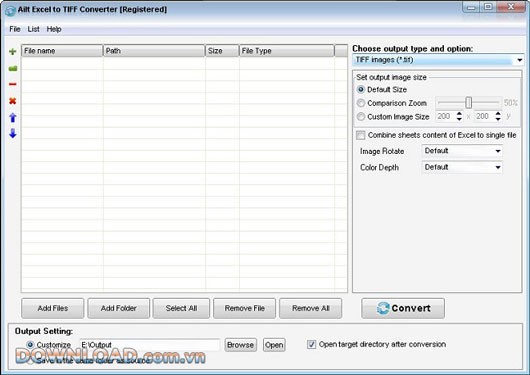Click the red minus remove-file icon

[13, 84]
